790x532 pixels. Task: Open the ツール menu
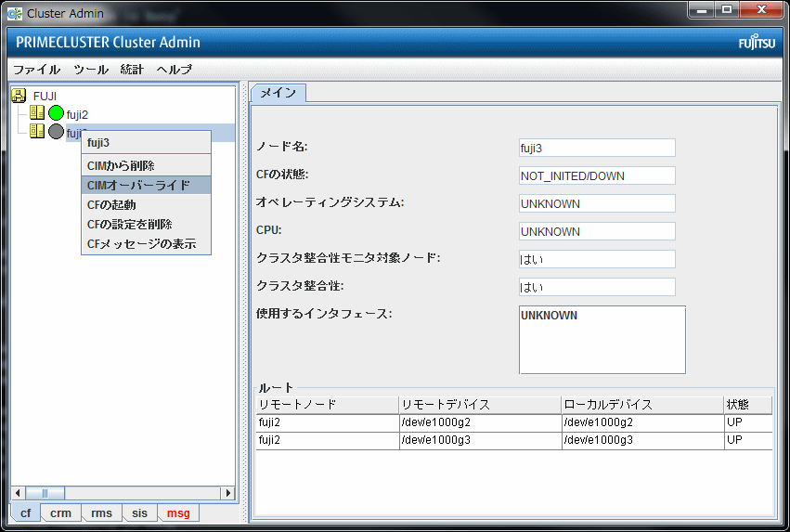[x=91, y=70]
